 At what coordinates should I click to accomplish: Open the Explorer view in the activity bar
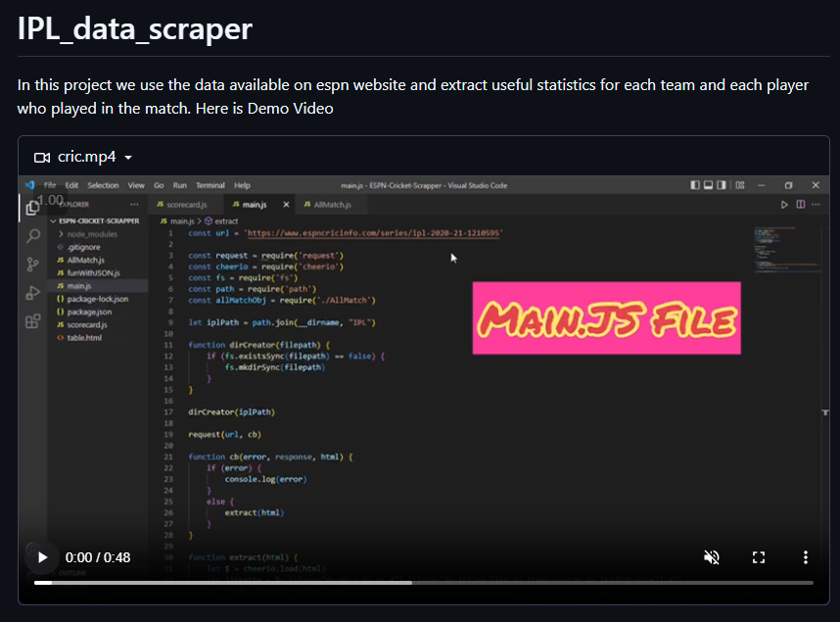(32, 208)
